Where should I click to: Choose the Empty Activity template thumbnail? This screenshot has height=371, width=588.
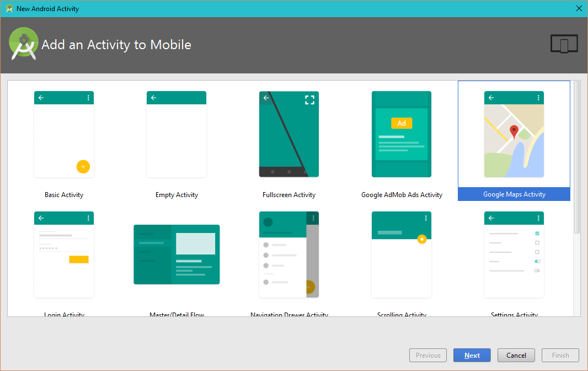[x=177, y=134]
